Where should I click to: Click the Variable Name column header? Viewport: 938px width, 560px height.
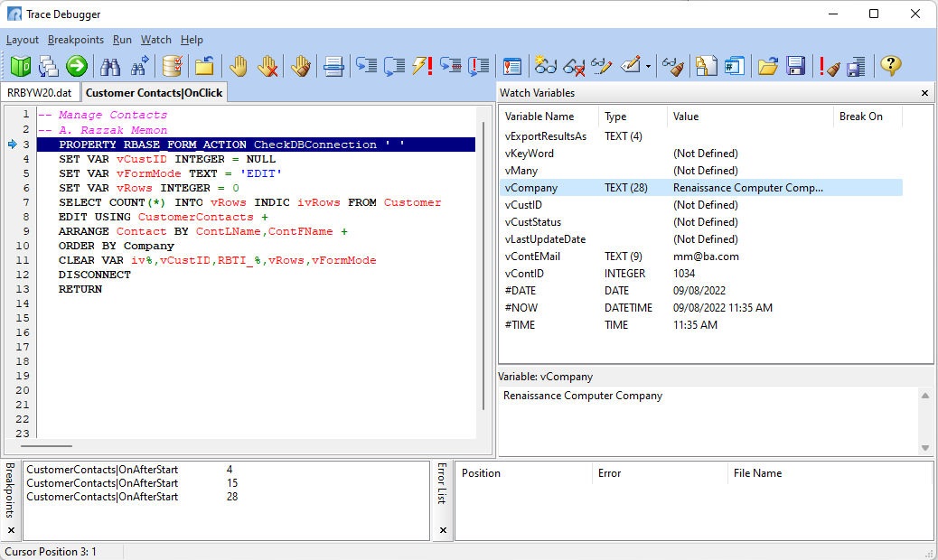(x=549, y=117)
